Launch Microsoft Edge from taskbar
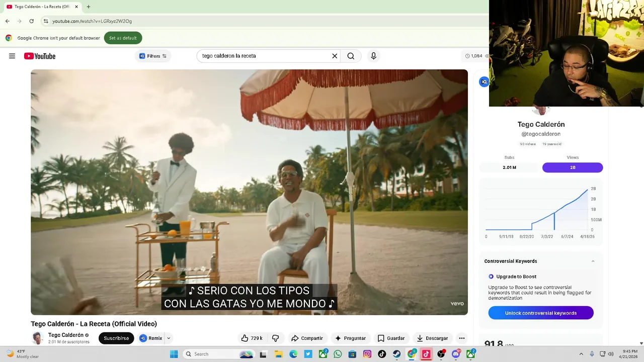The height and width of the screenshot is (362, 644). point(293,354)
